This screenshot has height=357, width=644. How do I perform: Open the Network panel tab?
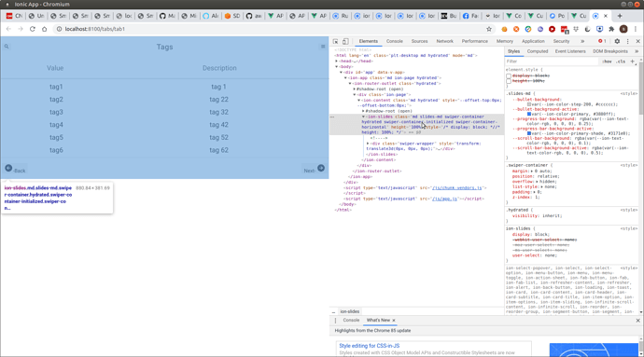(x=445, y=41)
